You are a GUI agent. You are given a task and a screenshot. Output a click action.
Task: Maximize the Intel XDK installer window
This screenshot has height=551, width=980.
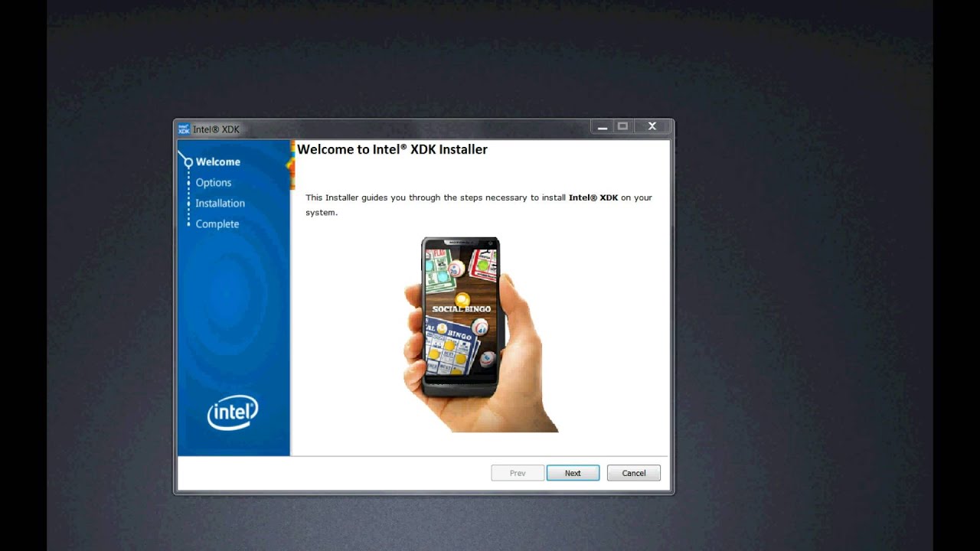[x=622, y=126]
